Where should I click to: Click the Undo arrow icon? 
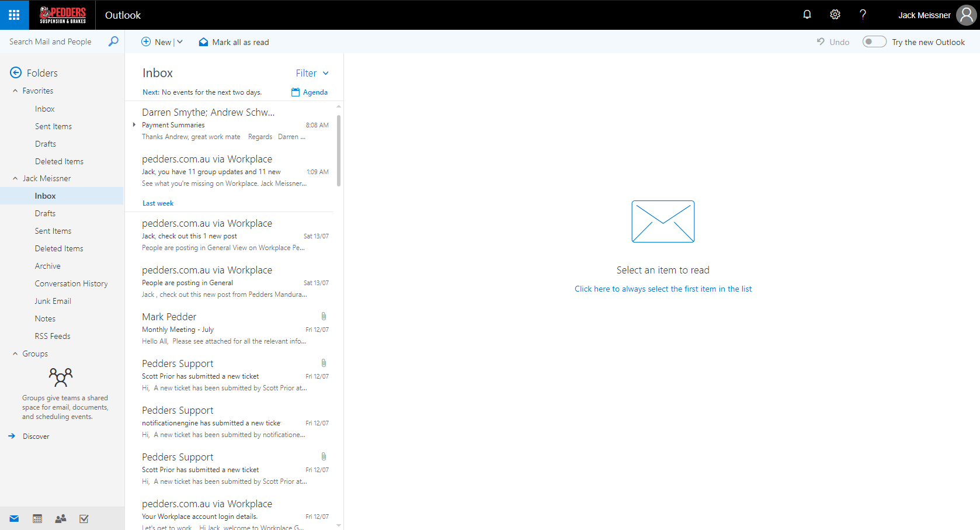pos(821,42)
